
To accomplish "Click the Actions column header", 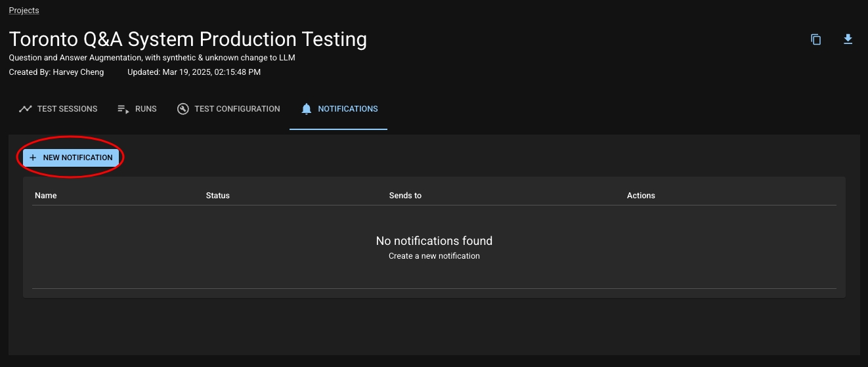I will pos(641,196).
